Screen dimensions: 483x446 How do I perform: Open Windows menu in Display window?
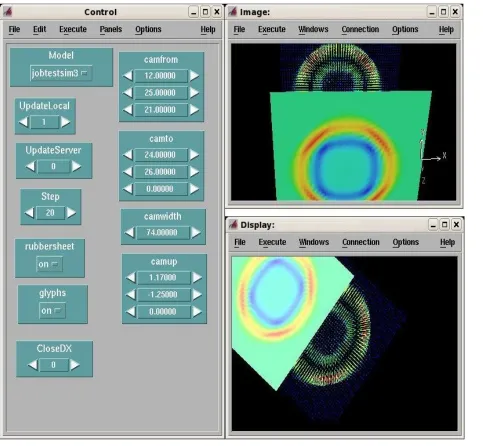(x=314, y=242)
